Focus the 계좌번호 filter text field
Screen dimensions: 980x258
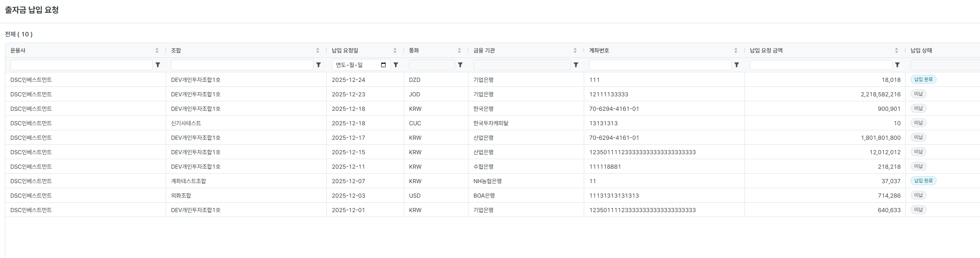pos(660,65)
